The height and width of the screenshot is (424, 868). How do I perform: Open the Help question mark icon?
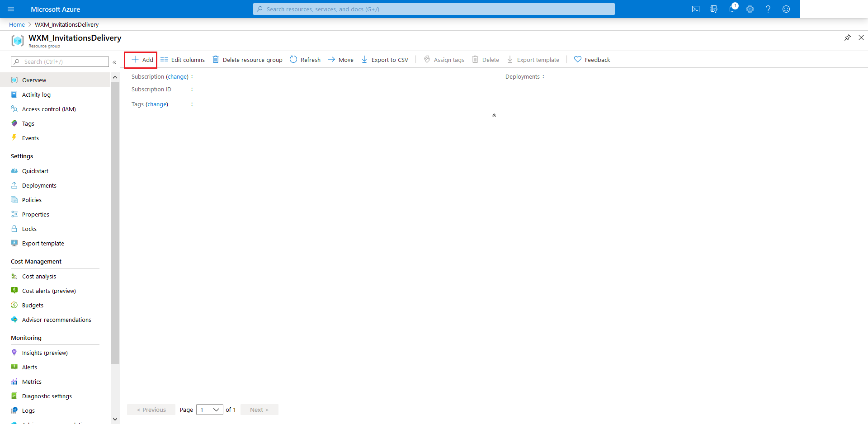(x=768, y=9)
